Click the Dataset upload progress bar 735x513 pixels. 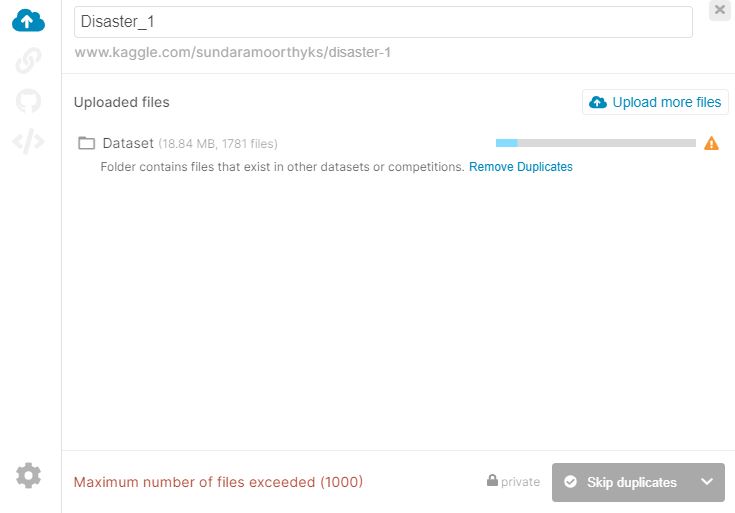point(595,143)
